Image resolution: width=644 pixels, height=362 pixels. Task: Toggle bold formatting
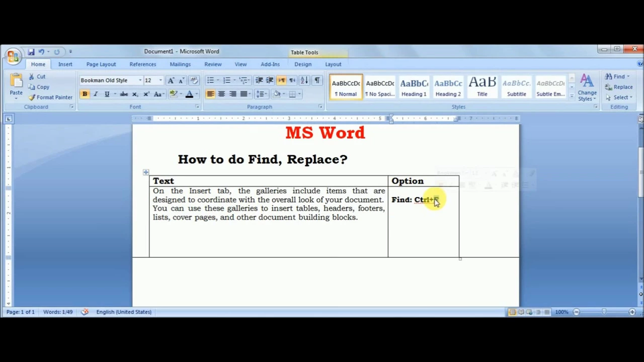click(x=85, y=94)
